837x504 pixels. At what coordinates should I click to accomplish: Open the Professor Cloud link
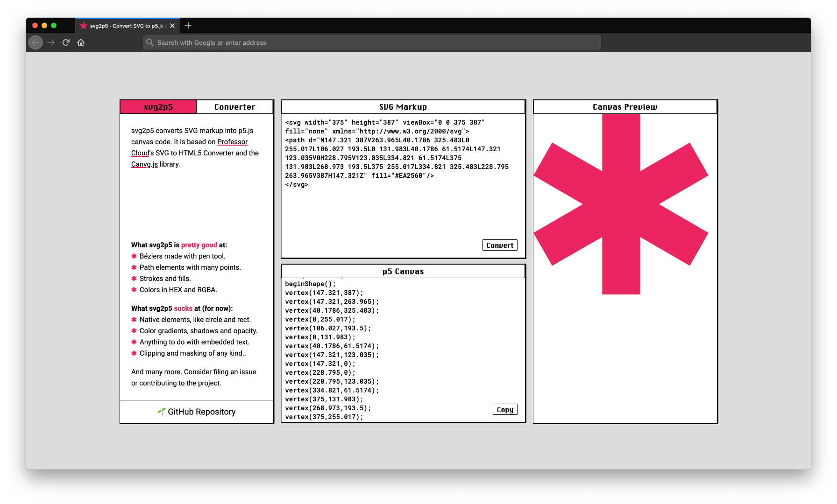coord(189,147)
